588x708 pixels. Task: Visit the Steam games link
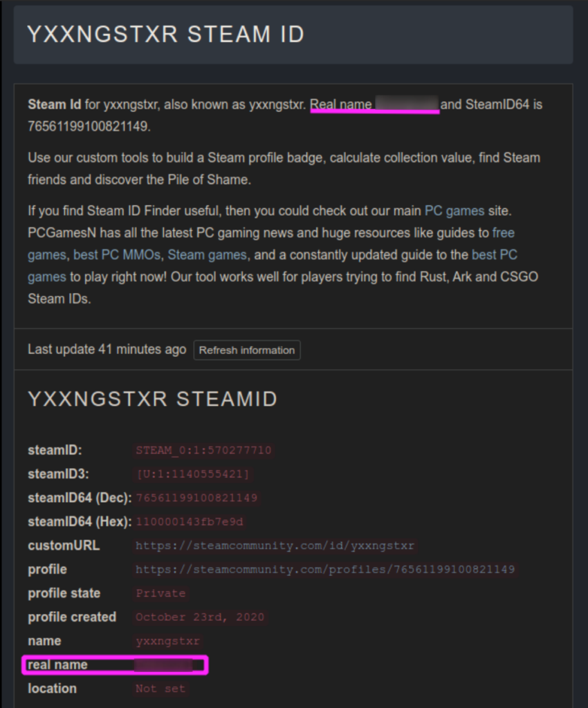click(208, 254)
